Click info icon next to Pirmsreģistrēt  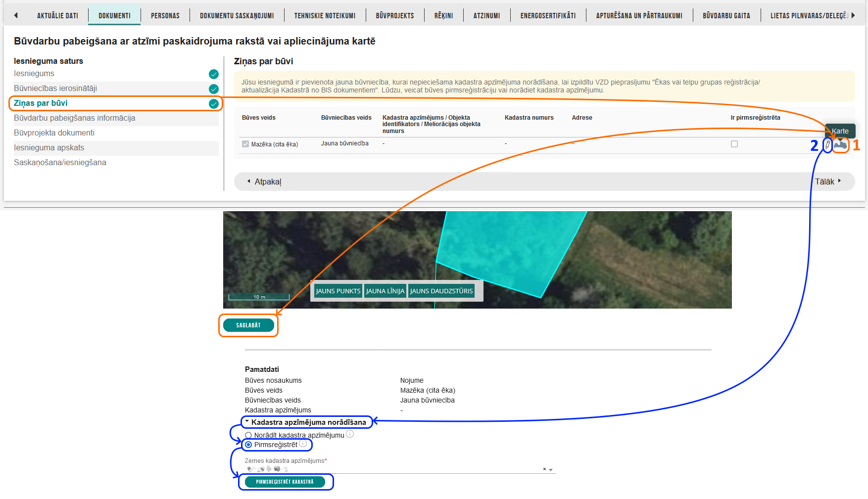(x=303, y=444)
